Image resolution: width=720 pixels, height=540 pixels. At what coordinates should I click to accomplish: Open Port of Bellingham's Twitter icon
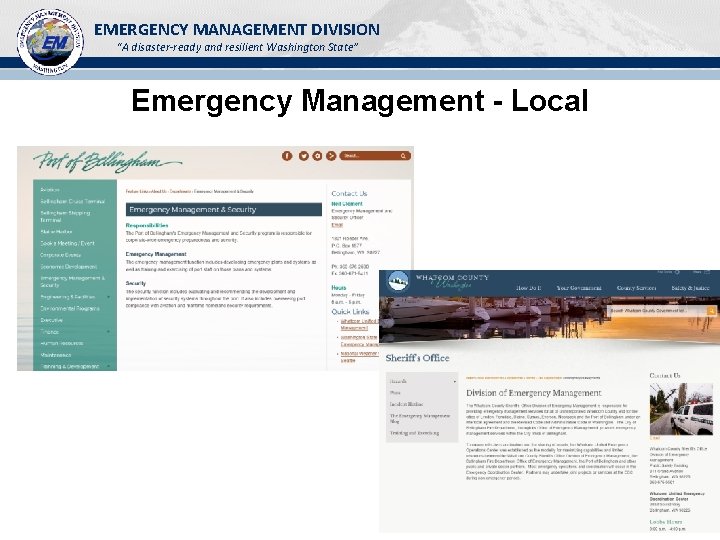[304, 156]
